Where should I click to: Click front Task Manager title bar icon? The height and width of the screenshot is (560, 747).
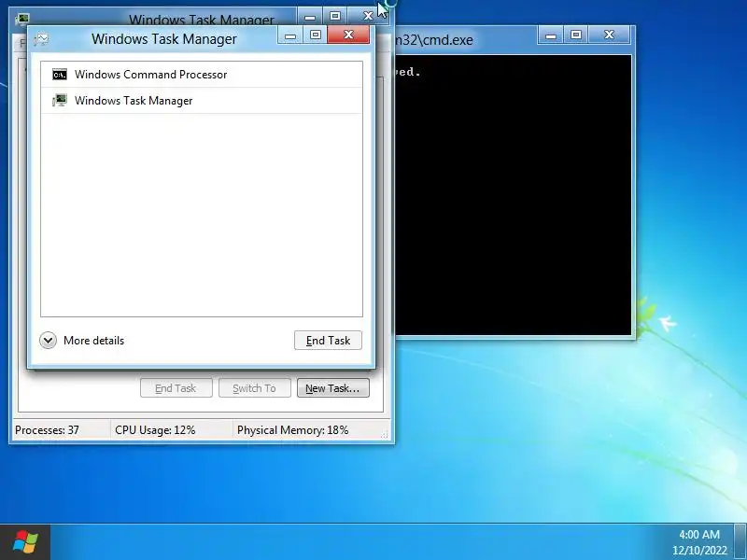click(x=41, y=39)
